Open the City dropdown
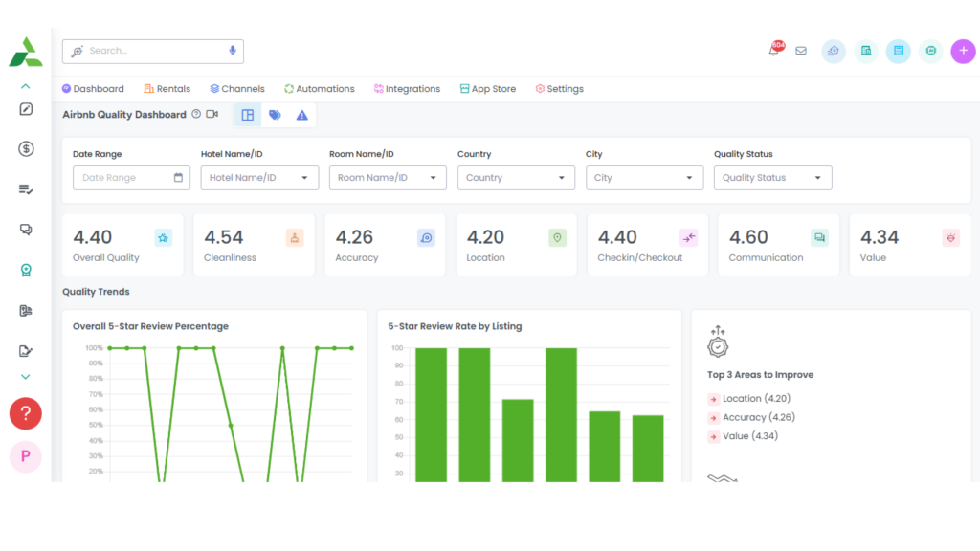The height and width of the screenshot is (551, 980). coord(644,178)
